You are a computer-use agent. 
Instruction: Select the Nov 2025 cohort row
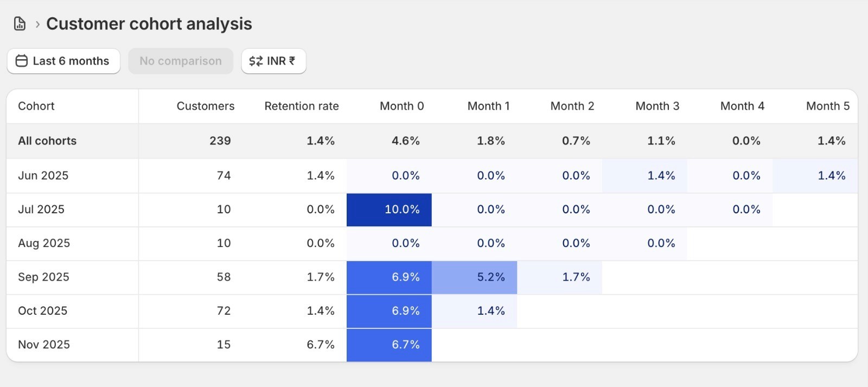tap(44, 345)
